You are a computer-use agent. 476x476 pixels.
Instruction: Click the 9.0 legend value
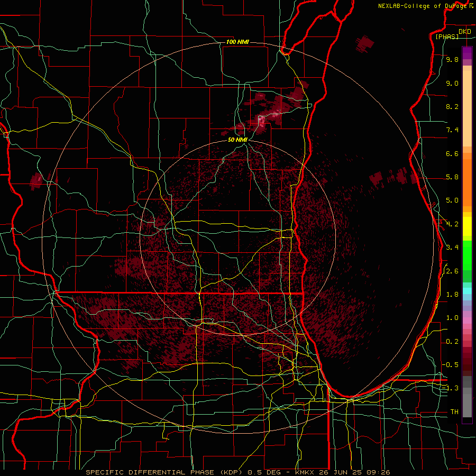[452, 83]
